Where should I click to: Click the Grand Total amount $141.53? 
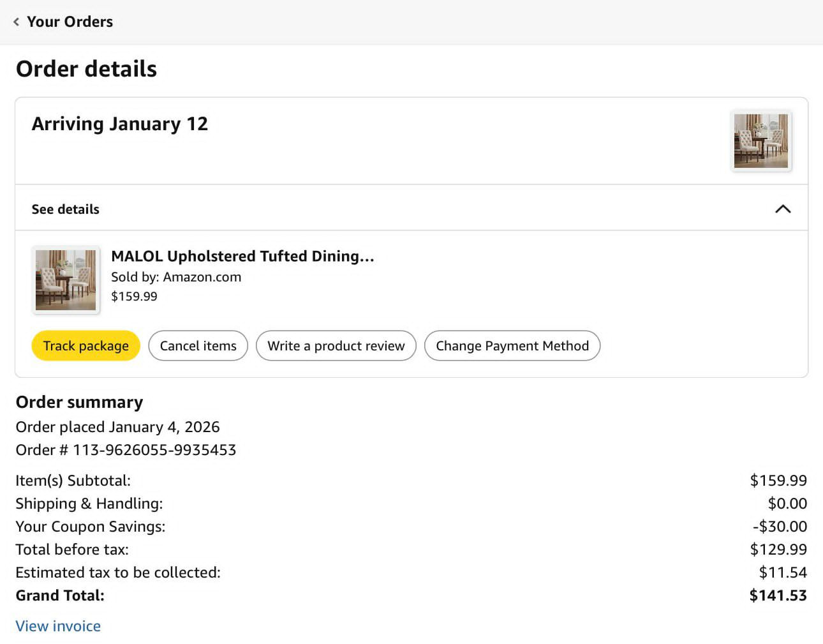click(778, 595)
